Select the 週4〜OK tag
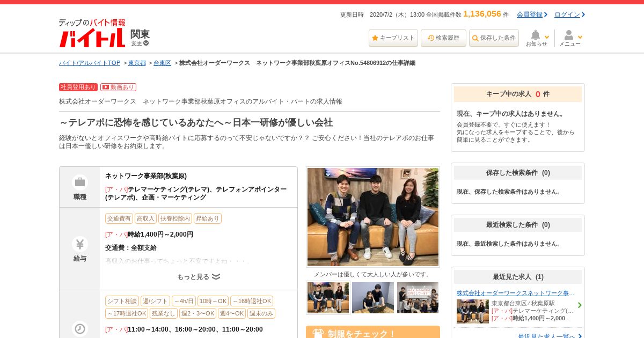 click(232, 313)
